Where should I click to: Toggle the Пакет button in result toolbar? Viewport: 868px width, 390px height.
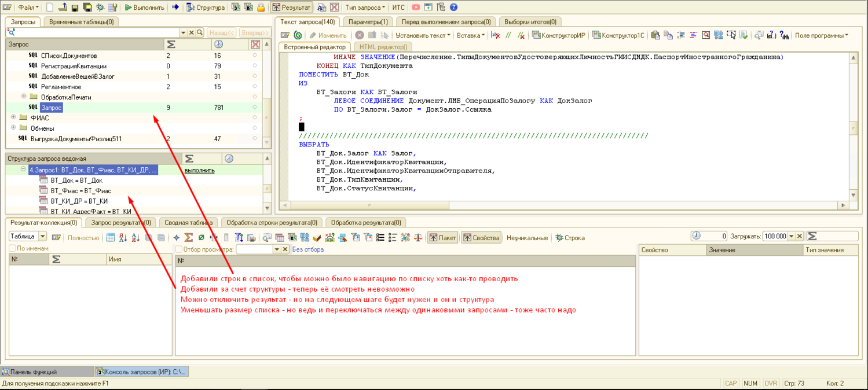[x=442, y=238]
